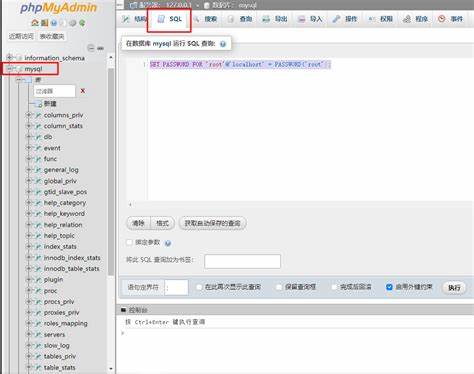
Task: Switch to the SQL tab
Action: [169, 19]
